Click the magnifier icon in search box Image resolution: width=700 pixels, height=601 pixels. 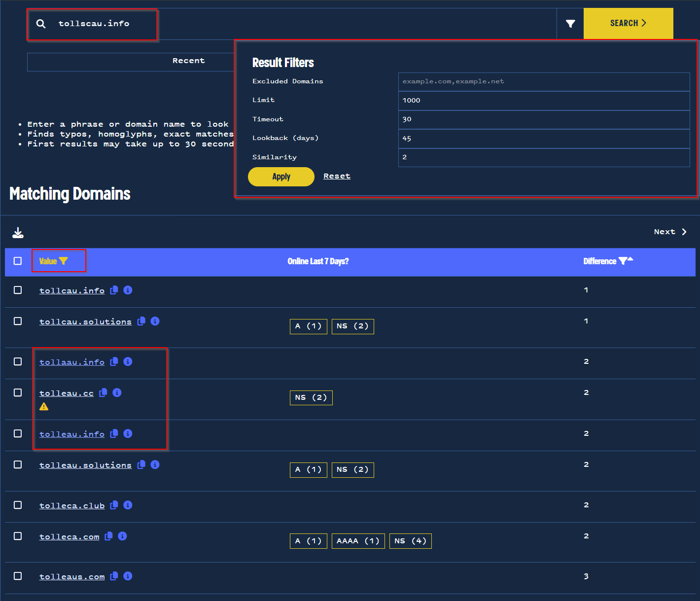41,24
